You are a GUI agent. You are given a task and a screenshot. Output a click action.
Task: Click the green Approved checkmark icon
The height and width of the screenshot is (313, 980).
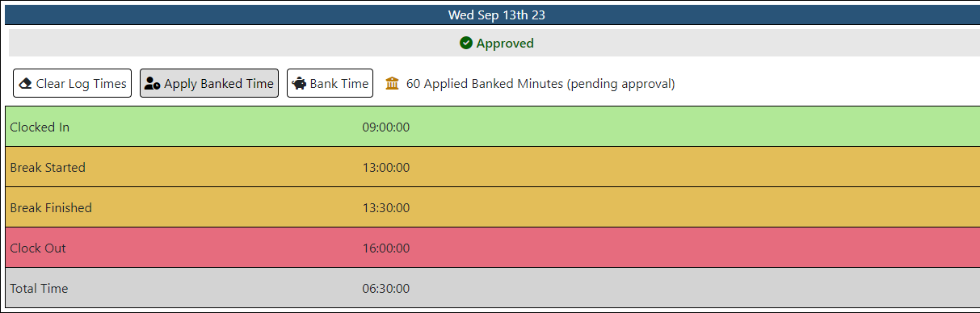click(466, 44)
